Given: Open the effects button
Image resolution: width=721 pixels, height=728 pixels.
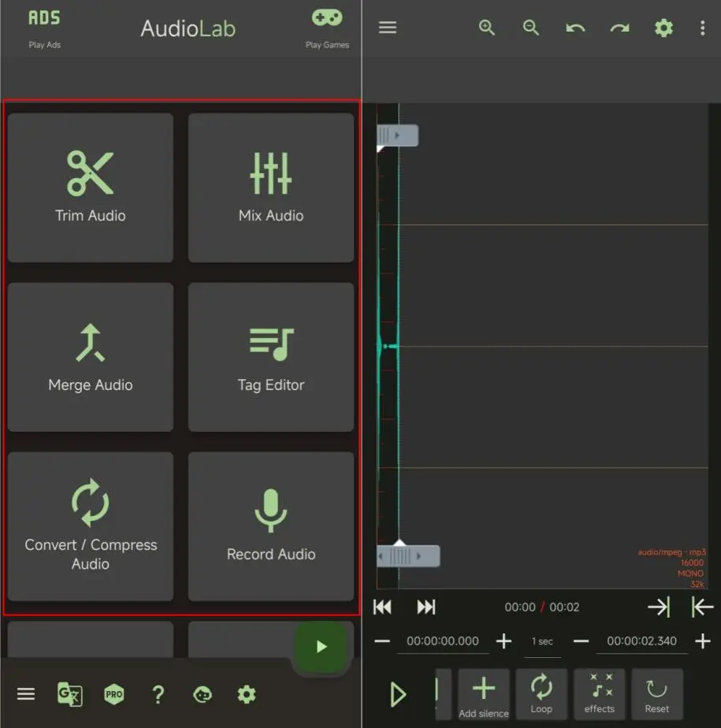Looking at the screenshot, I should (x=600, y=695).
